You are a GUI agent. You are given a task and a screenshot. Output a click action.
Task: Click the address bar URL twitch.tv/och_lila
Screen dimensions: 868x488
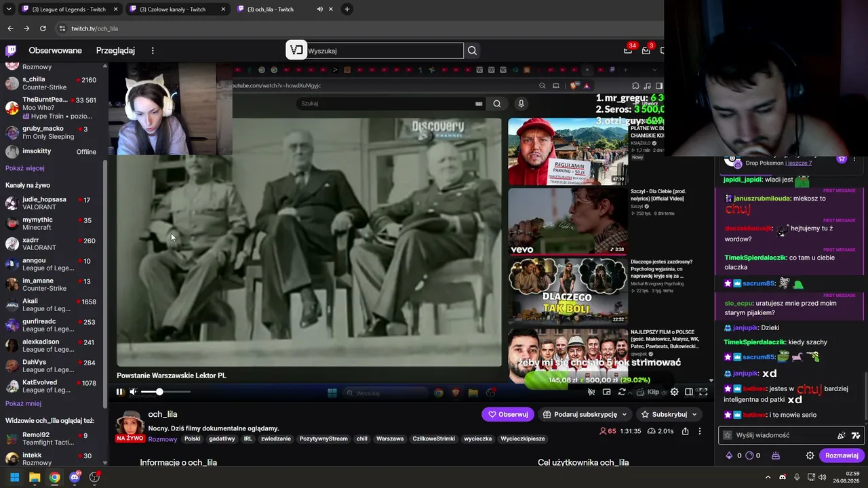[x=95, y=28]
